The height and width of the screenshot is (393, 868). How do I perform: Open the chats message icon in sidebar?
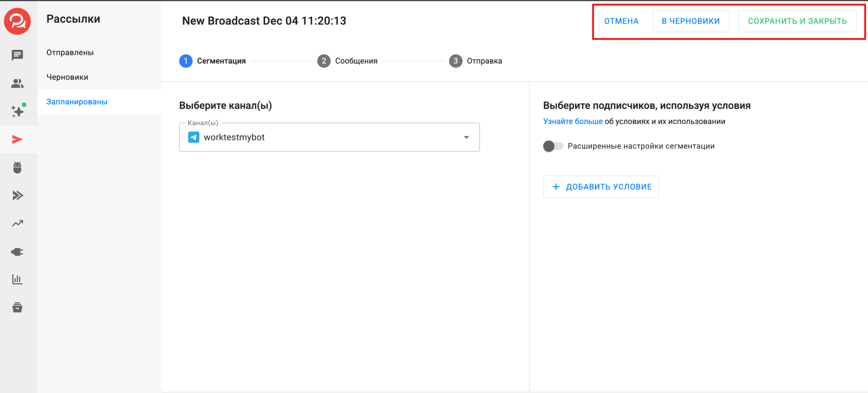tap(17, 55)
